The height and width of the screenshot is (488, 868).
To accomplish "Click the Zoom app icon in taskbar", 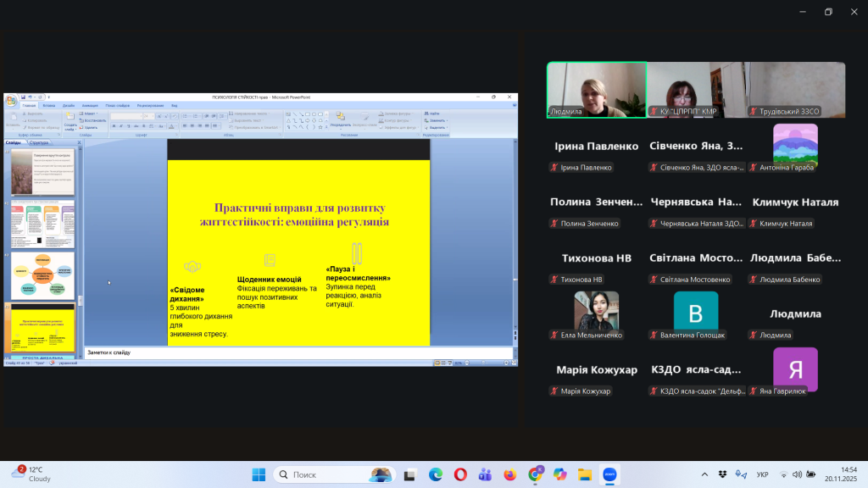I will [x=608, y=474].
